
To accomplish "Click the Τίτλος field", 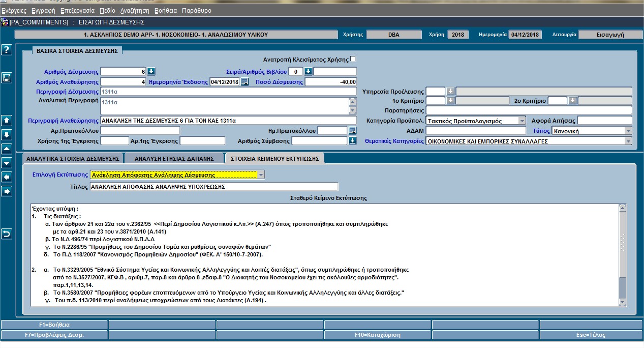I will pyautogui.click(x=214, y=187).
